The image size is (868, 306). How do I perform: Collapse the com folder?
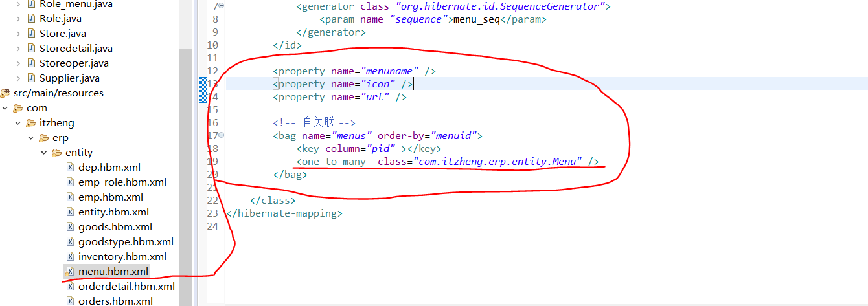coord(5,108)
